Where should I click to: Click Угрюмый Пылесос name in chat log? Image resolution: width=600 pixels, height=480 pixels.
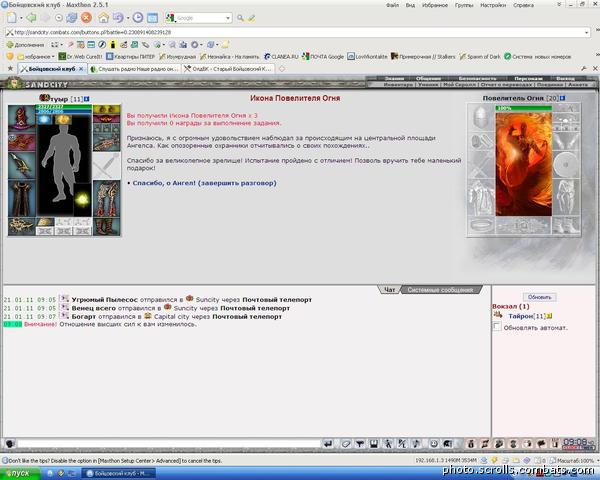(104, 300)
